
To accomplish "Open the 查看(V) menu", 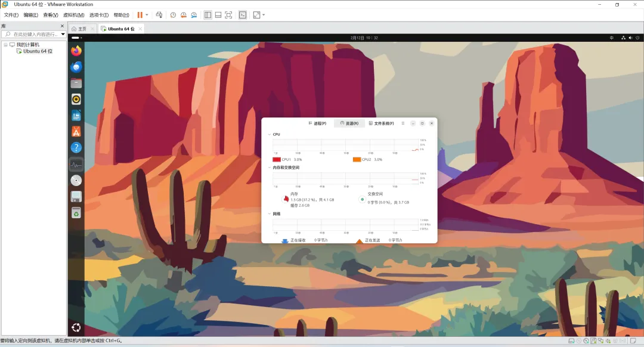I will pos(51,15).
